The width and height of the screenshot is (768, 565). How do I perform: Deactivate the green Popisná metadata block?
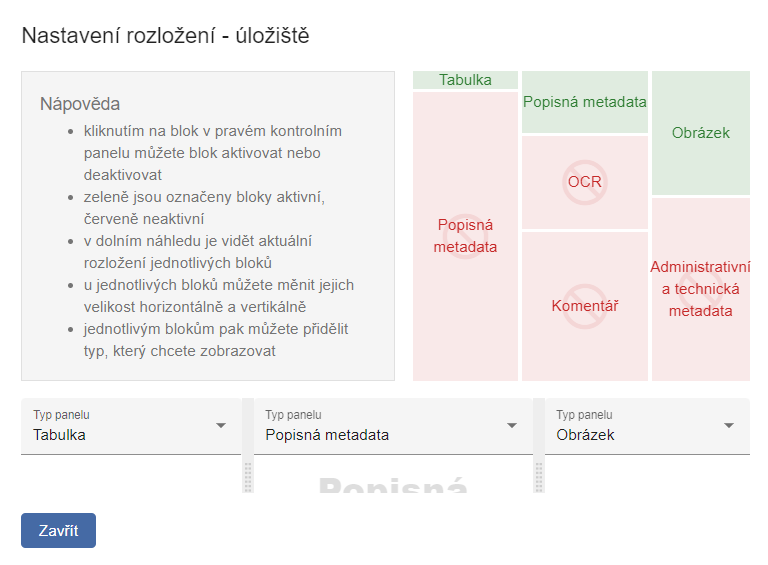coord(585,102)
